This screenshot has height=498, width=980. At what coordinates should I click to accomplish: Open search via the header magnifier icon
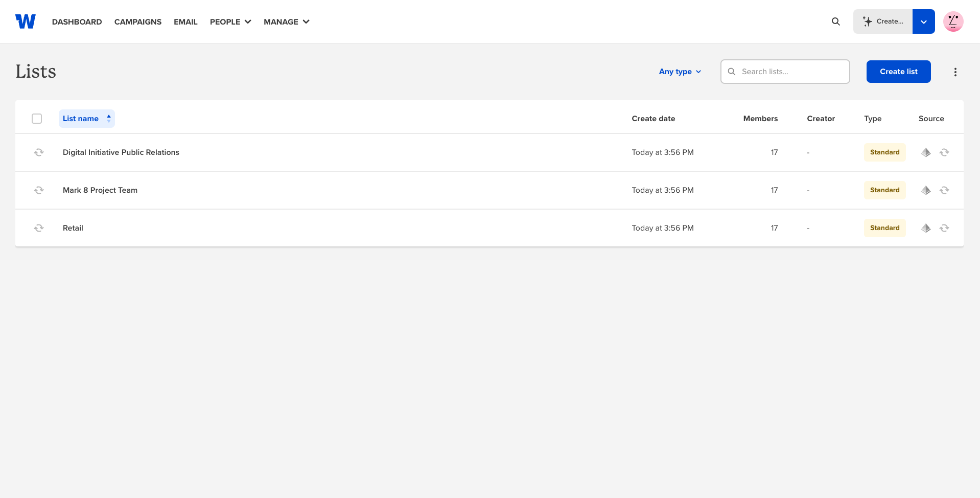coord(835,21)
